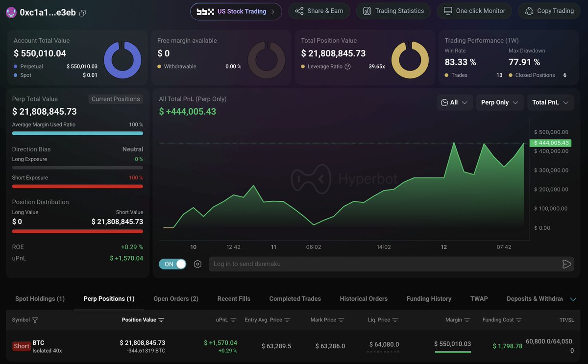Screen dimensions: 588x364
Task: Click the robot icon in Copy Trading
Action: tap(529, 11)
